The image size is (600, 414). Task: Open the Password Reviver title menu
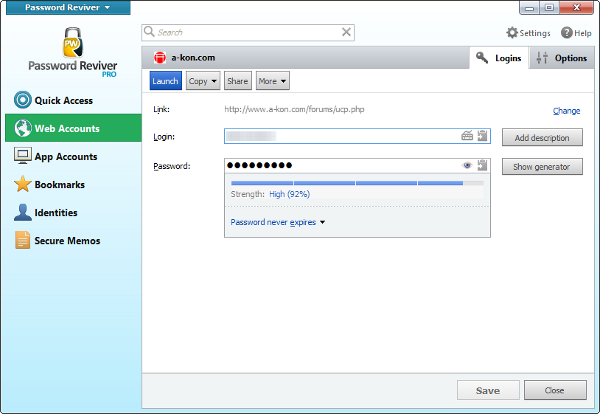point(68,7)
